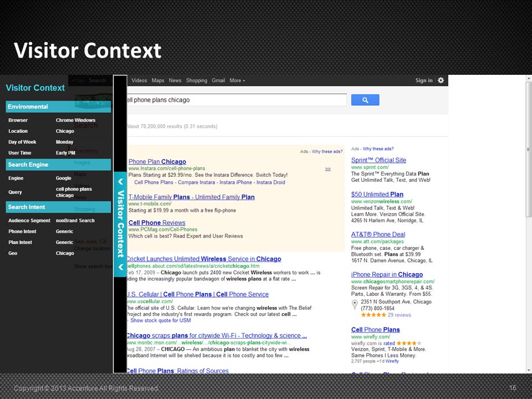This screenshot has width=532, height=399.
Task: Click the About 78,200,000 results text
Action: point(172,126)
